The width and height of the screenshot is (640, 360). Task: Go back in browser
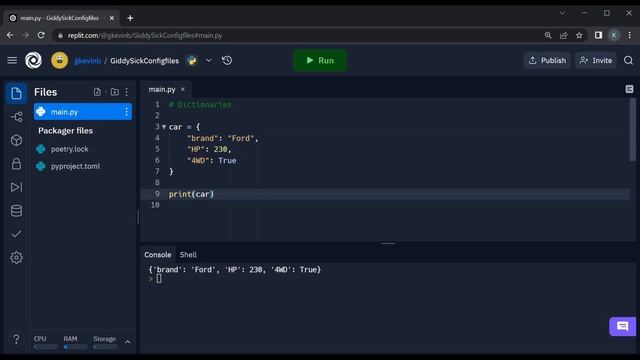coord(10,36)
